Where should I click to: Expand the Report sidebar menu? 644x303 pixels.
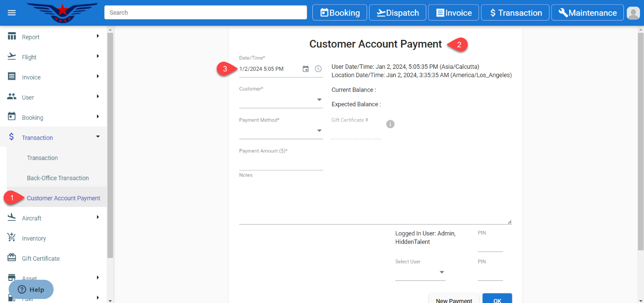(x=54, y=37)
